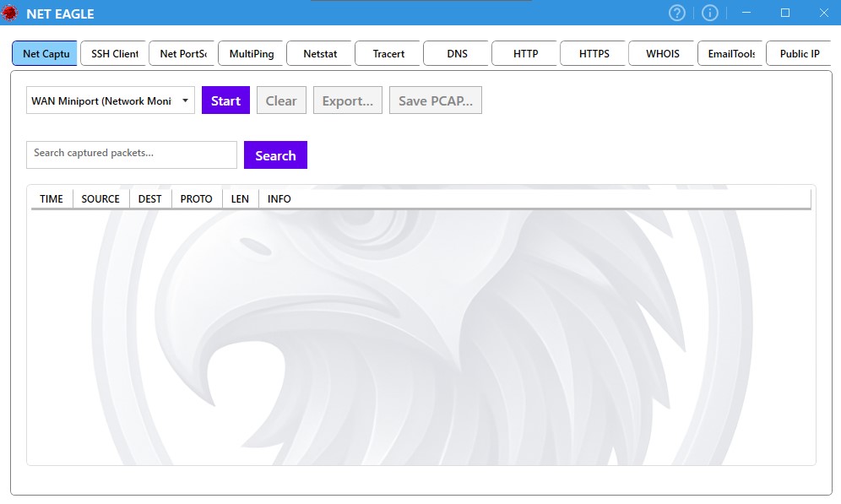Open the Tracert tab
Image resolution: width=841 pixels, height=504 pixels.
388,53
